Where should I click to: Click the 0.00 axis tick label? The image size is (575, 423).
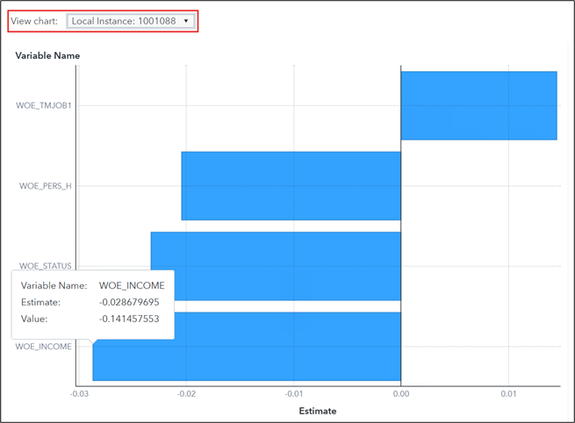pyautogui.click(x=401, y=394)
